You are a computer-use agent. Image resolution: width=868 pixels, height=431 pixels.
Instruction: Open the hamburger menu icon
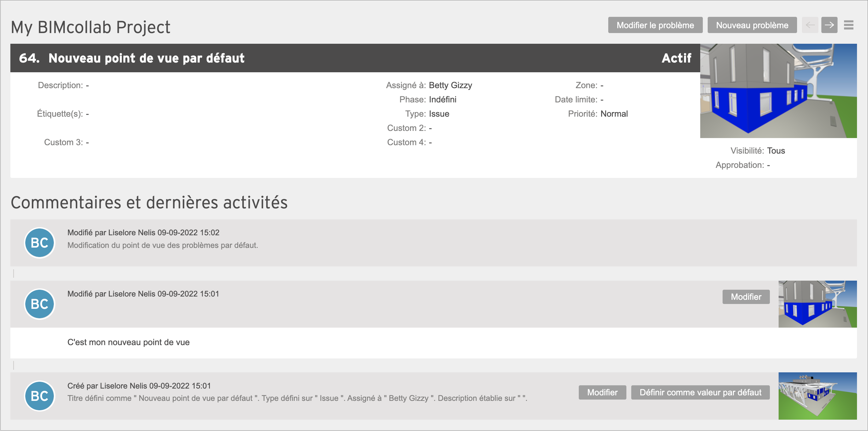click(849, 25)
